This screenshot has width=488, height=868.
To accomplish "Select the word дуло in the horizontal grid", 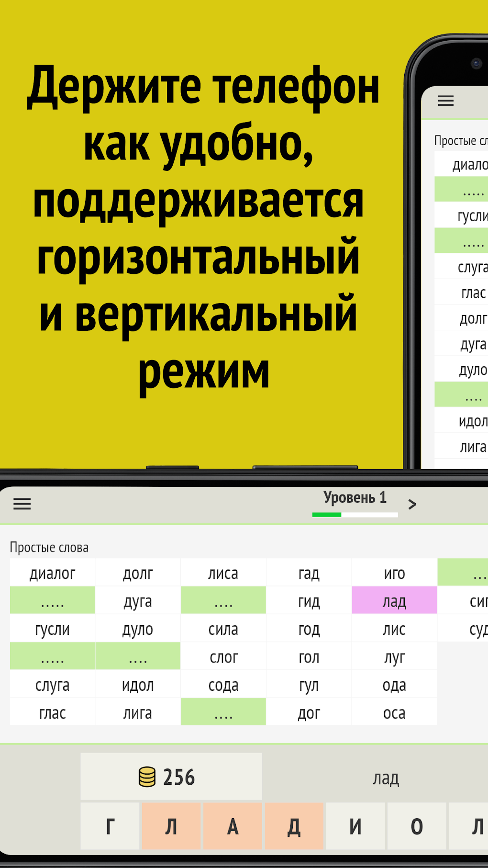I will tap(138, 629).
